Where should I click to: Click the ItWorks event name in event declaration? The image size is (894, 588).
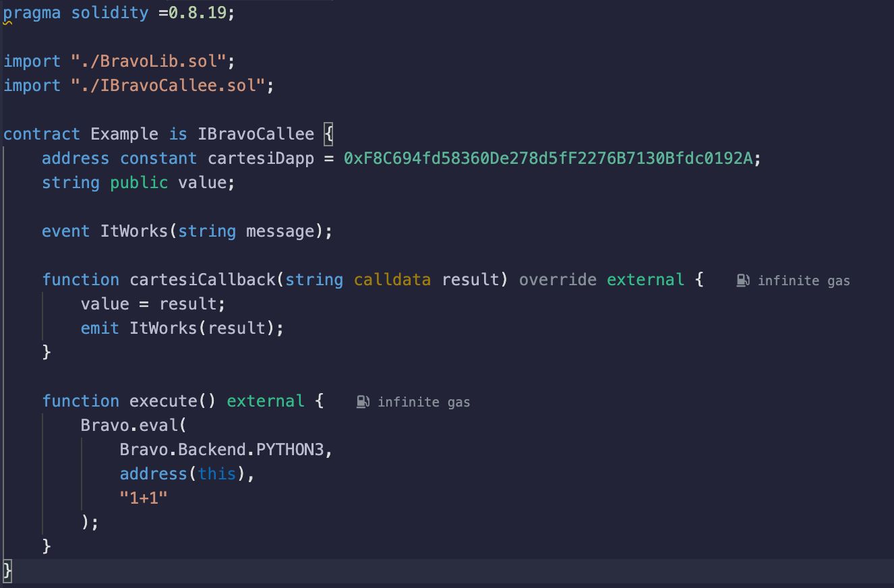(x=133, y=231)
